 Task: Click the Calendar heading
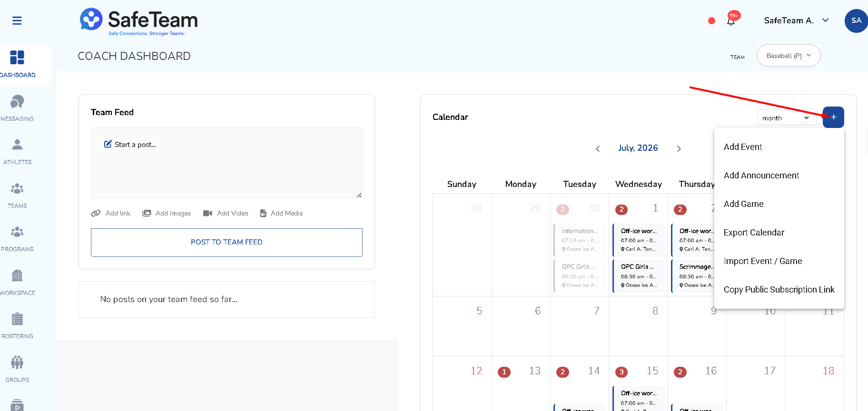(450, 117)
